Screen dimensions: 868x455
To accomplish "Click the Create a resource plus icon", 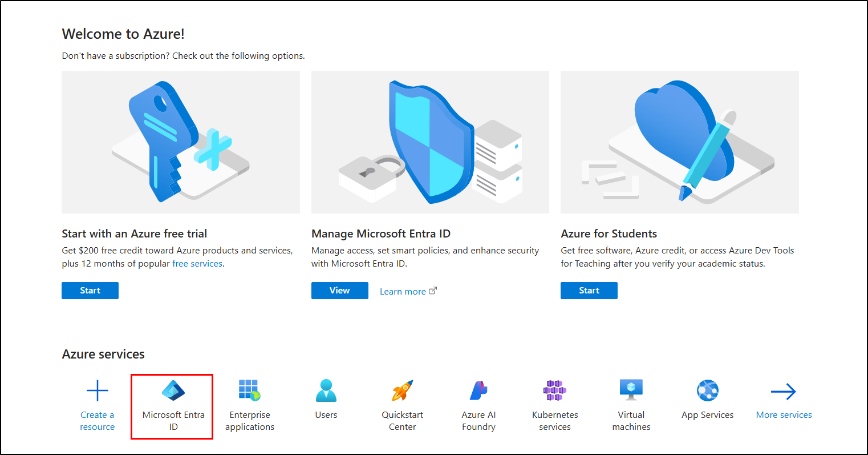I will click(97, 390).
